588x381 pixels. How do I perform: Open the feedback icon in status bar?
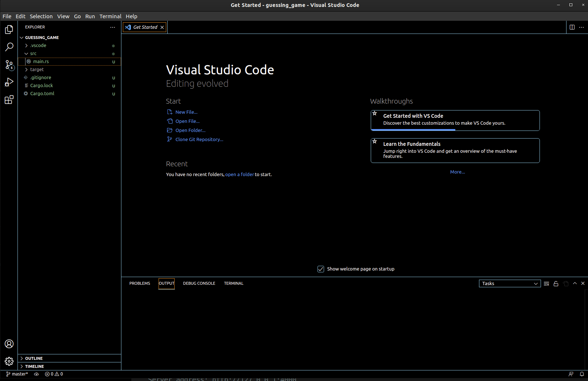click(571, 374)
